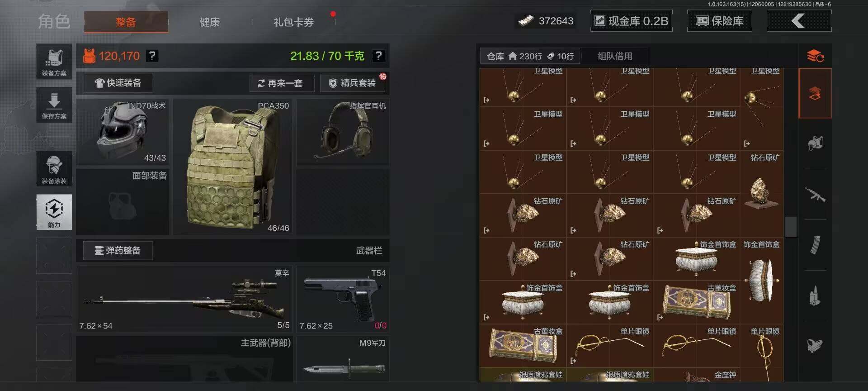
Task: Select the 莫辛 rifle weapon slot
Action: [x=184, y=299]
